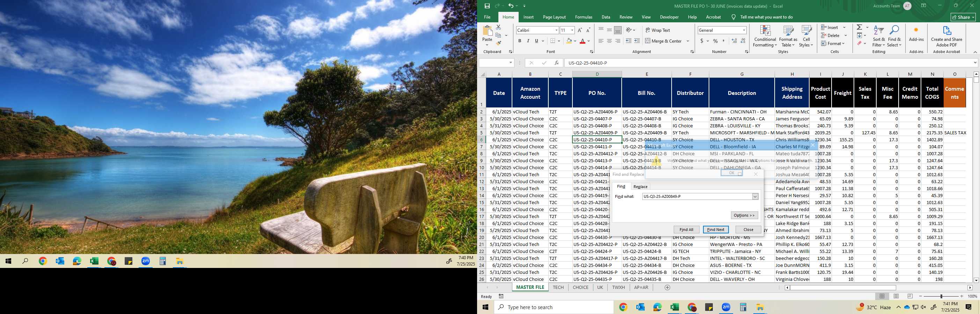Switch to the CHOICE sheet tab

pos(580,287)
